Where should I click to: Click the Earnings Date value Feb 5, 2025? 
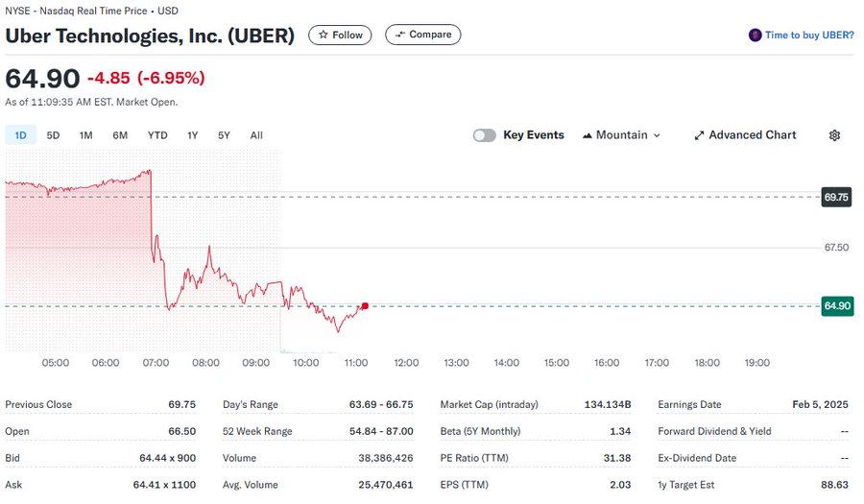click(820, 404)
